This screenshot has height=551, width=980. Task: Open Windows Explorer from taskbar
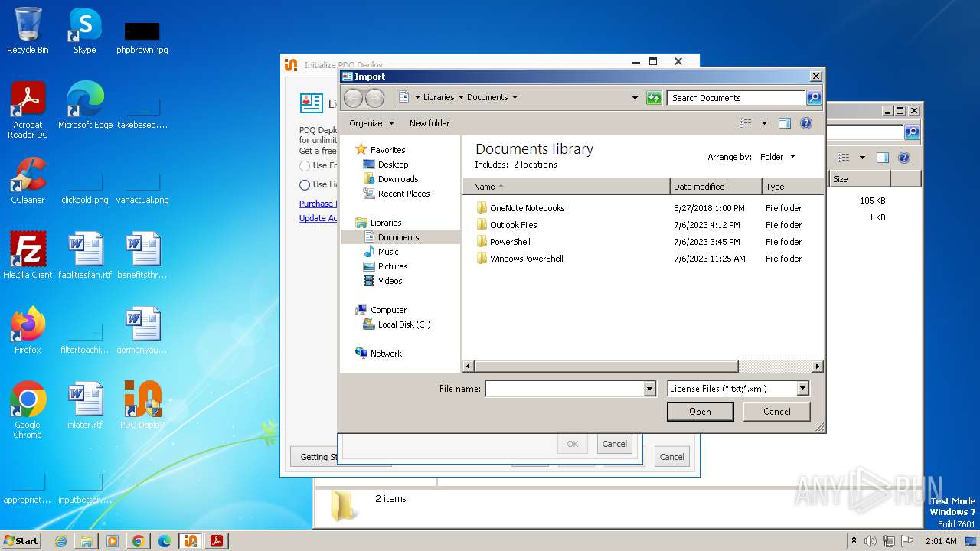pos(87,541)
